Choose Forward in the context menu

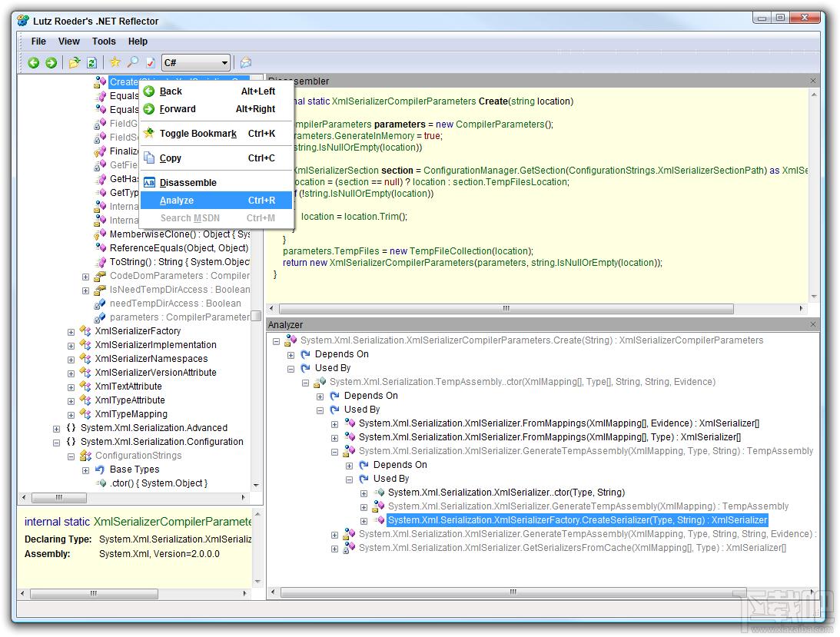coord(216,109)
